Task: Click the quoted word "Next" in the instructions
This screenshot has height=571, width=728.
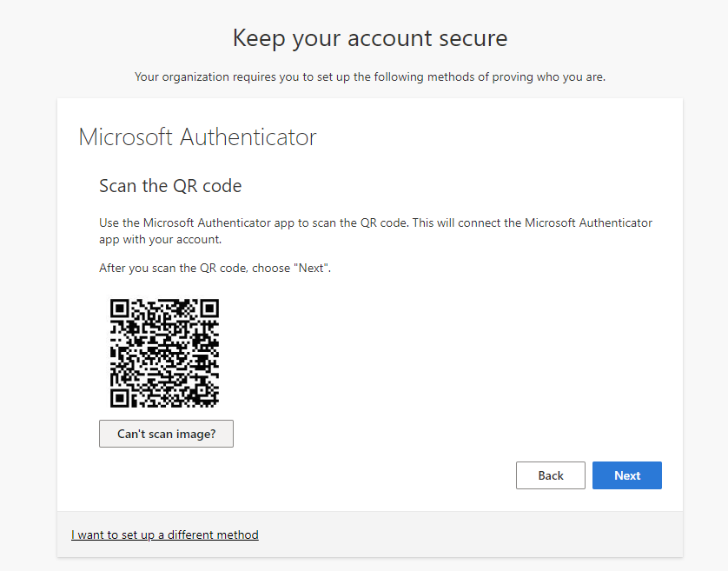Action: click(311, 268)
